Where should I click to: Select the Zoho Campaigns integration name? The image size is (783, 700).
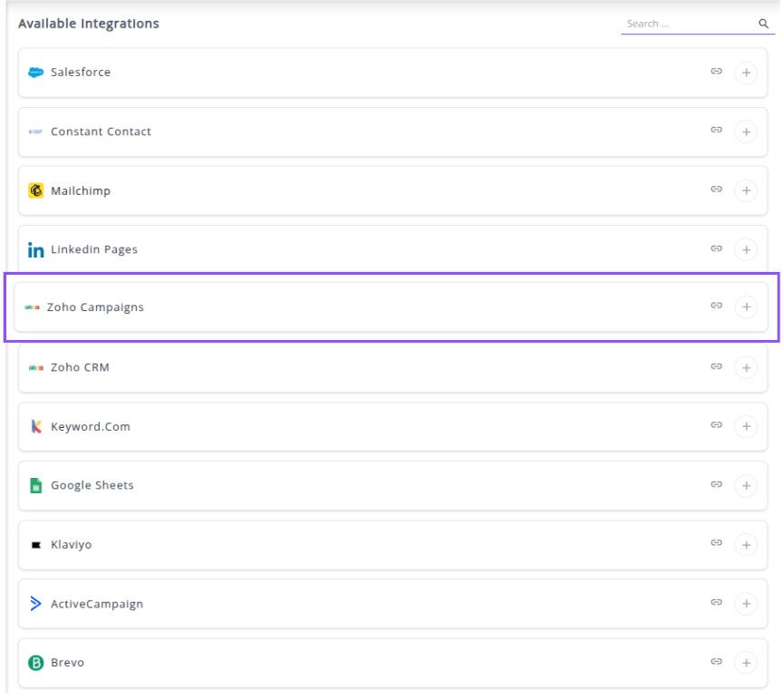(x=95, y=307)
